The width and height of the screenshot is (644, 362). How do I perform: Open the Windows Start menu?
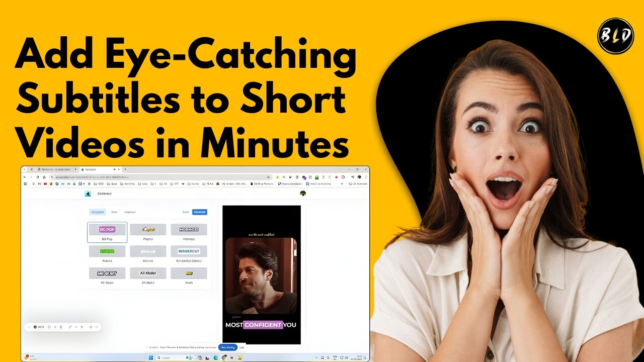click(x=150, y=357)
